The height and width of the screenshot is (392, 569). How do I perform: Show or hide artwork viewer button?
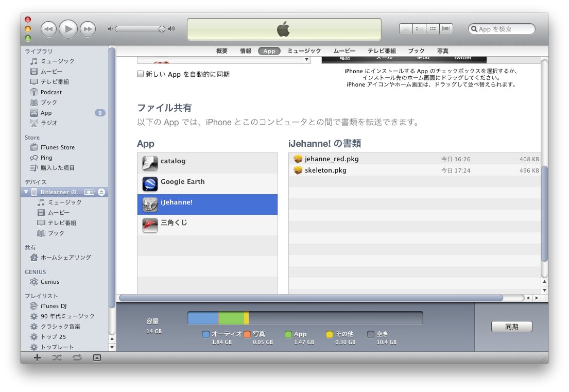coord(97,358)
